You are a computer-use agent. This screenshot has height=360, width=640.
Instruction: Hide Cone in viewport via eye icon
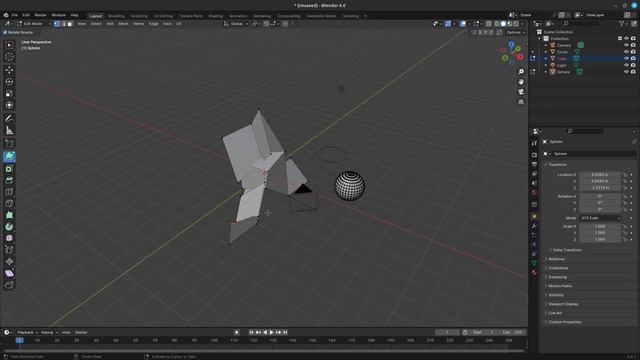pyautogui.click(x=626, y=52)
